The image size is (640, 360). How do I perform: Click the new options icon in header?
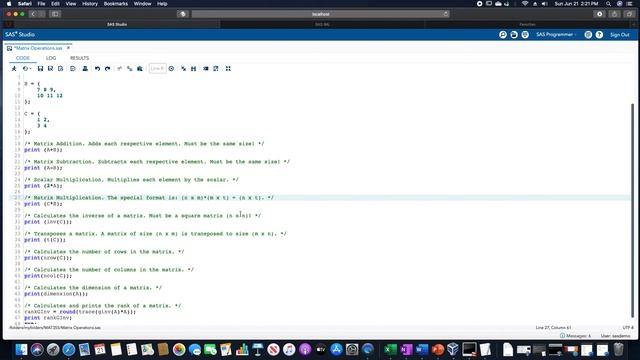click(x=525, y=35)
